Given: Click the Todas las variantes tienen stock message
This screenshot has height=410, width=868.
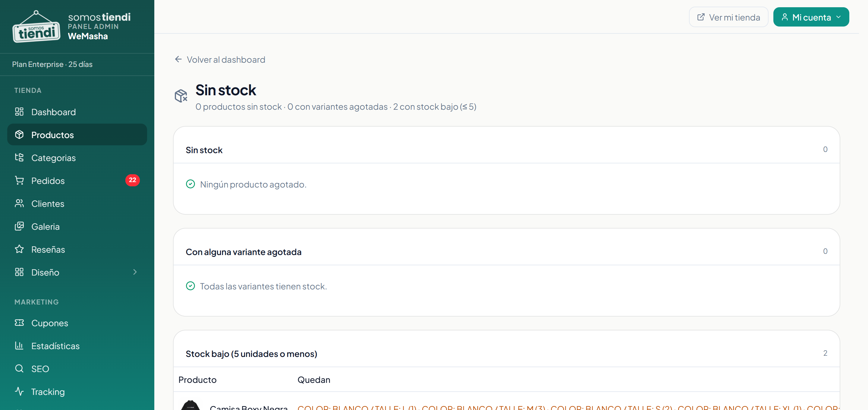Looking at the screenshot, I should coord(263,286).
